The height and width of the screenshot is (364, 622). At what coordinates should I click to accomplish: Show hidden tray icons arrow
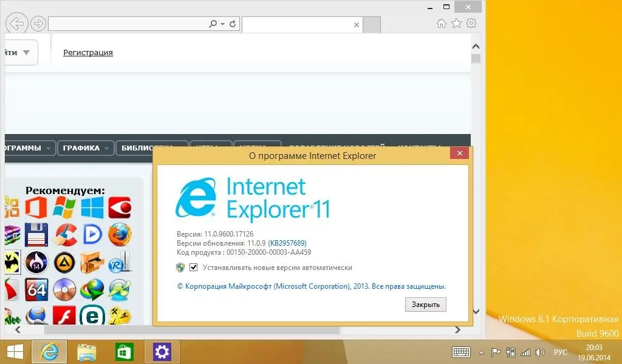[481, 352]
